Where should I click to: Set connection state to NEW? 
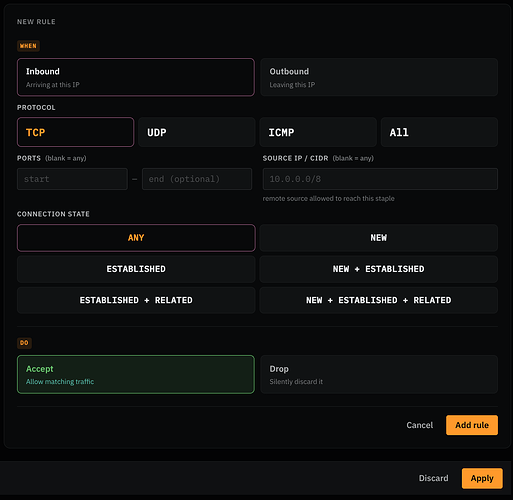click(379, 238)
